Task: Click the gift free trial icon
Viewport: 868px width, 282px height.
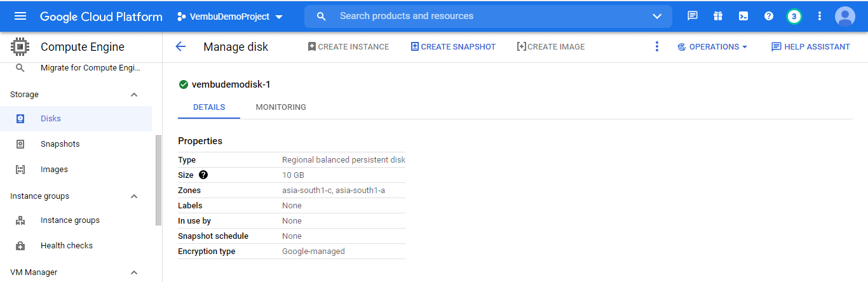Action: click(718, 16)
